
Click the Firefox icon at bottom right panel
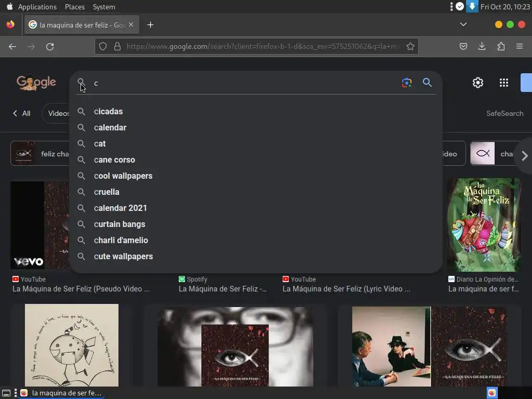pyautogui.click(x=492, y=393)
